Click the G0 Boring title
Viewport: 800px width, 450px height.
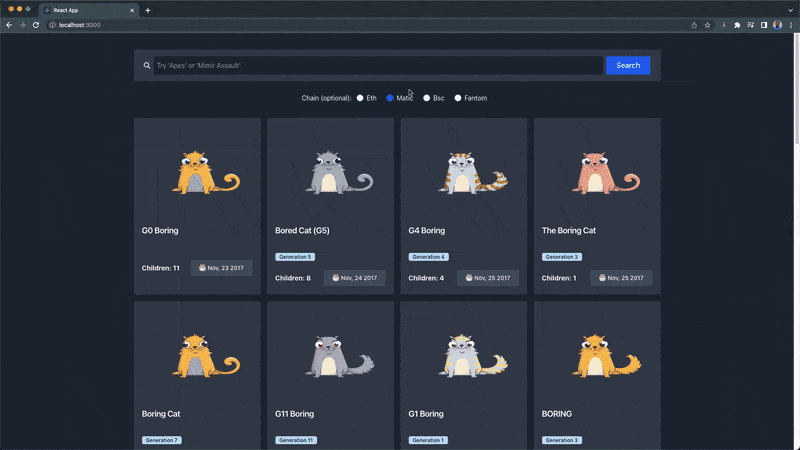160,231
